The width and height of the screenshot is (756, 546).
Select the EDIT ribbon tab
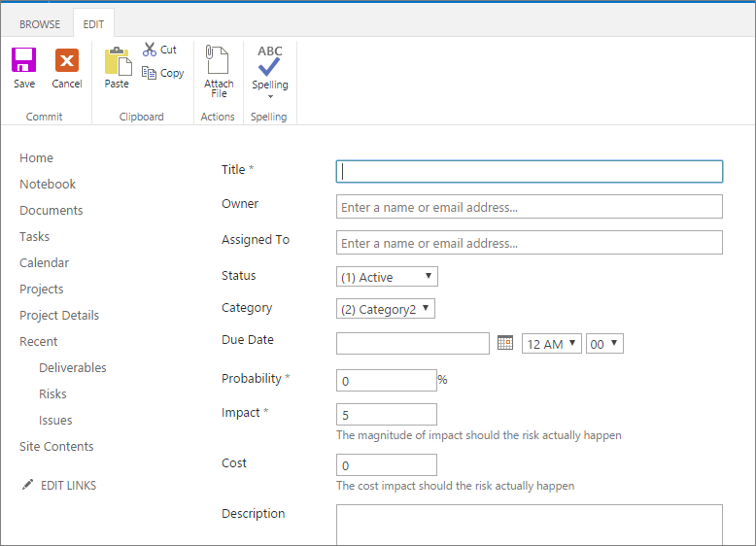tap(93, 24)
